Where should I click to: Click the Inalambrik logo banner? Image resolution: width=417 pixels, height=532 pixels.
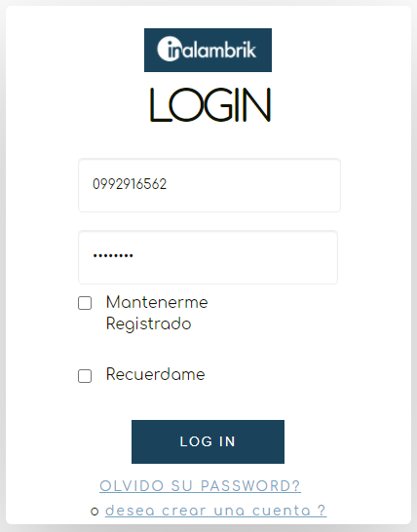tap(208, 51)
